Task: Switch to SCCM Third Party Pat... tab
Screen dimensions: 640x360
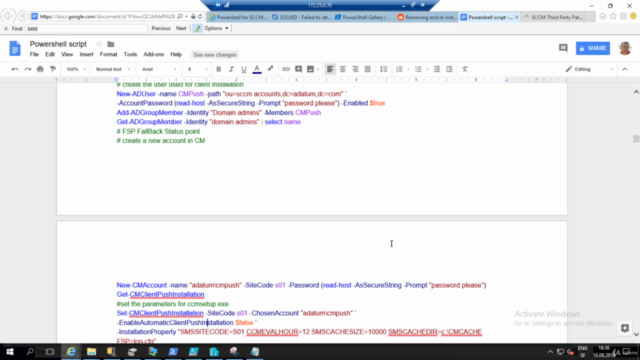Action: 553,17
